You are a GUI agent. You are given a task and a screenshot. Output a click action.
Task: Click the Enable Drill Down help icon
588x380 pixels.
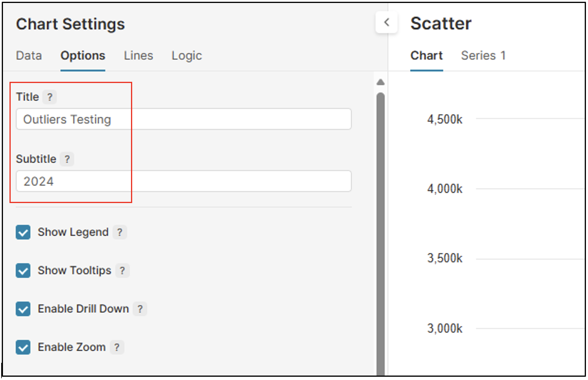pyautogui.click(x=140, y=309)
